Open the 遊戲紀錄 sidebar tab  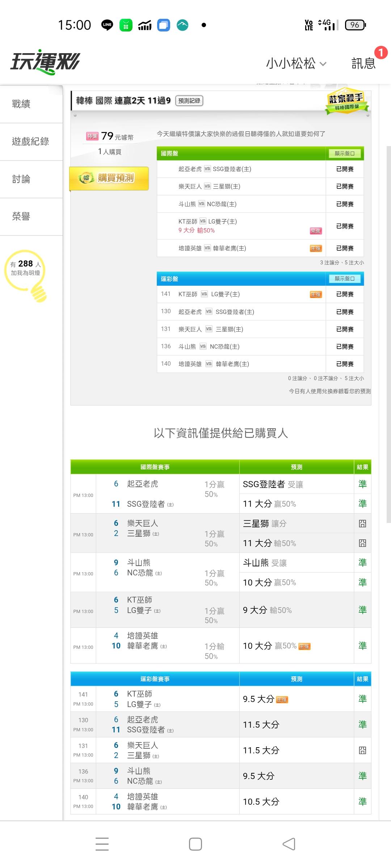31,141
